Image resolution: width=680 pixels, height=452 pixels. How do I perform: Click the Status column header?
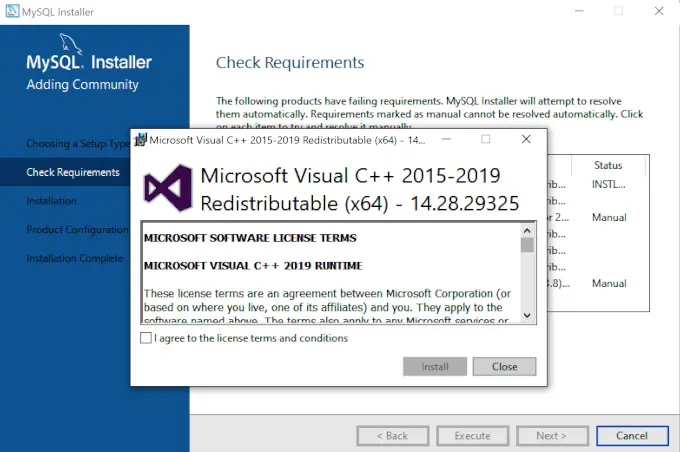click(608, 165)
